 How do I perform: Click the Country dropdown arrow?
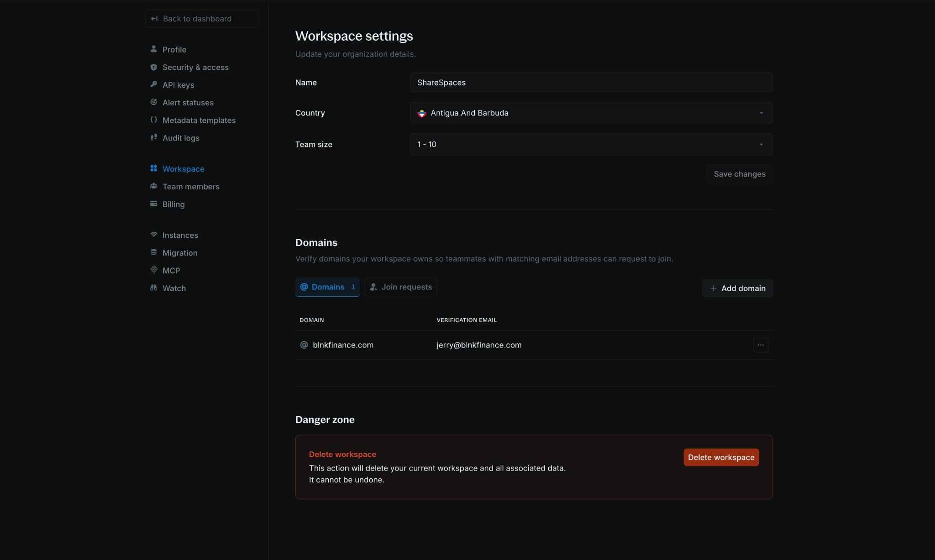pyautogui.click(x=761, y=113)
